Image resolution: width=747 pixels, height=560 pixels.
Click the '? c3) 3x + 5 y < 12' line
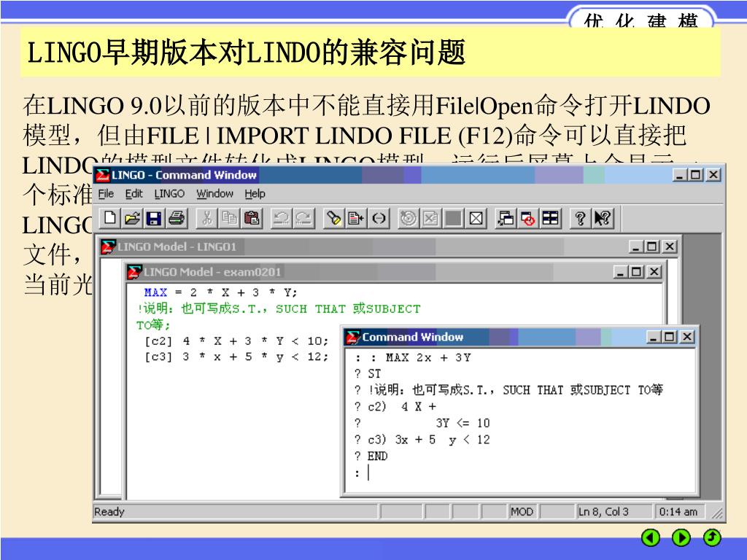(422, 440)
